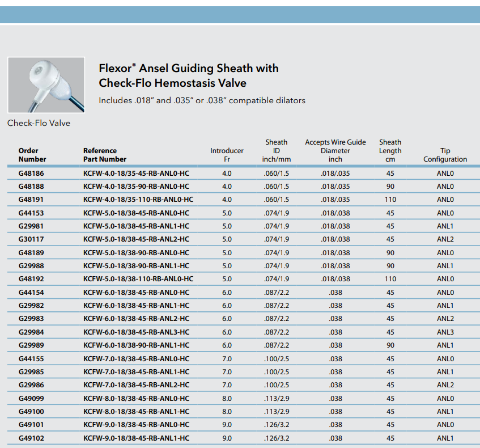Screen dimensions: 480x448
Task: Click sheath length 110 in G48191 row
Action: point(390,200)
